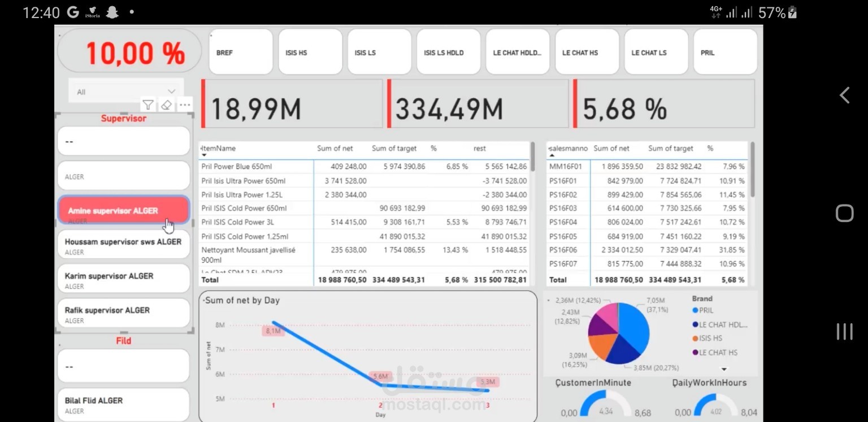Click the PS16F05 salesman row
Viewport: 868px width, 422px height.
tap(647, 236)
